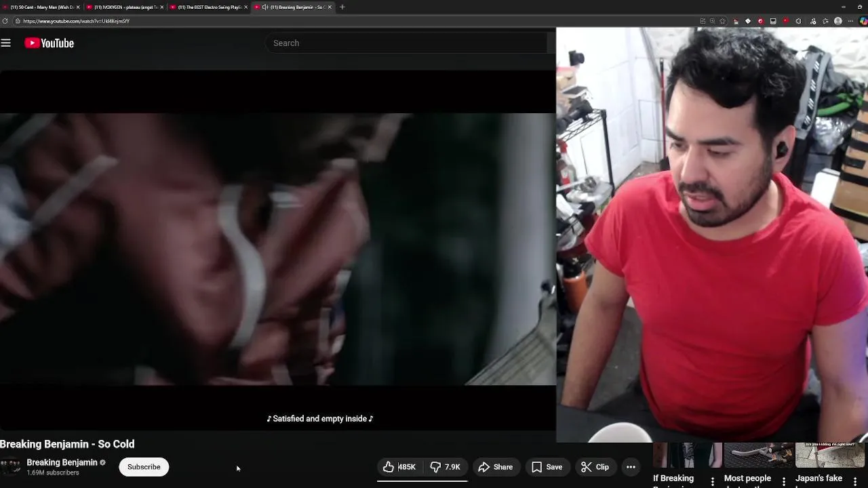The image size is (868, 488).
Task: Add page to favorites star icon
Action: click(722, 21)
